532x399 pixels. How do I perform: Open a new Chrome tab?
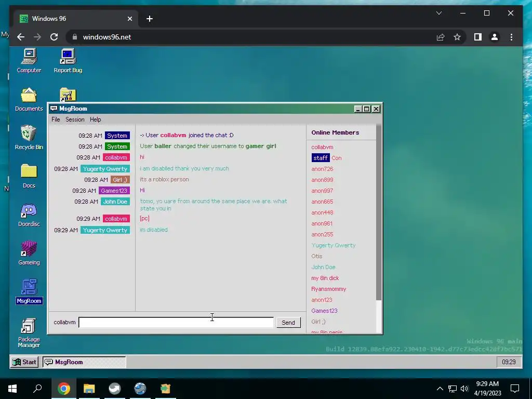point(150,19)
